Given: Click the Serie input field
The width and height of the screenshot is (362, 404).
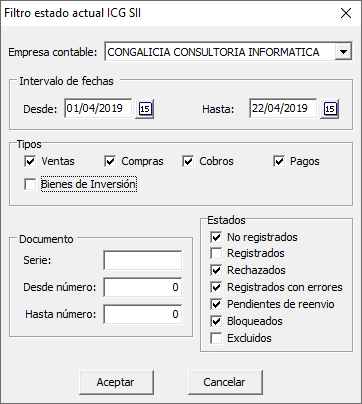Looking at the screenshot, I should coord(143,260).
